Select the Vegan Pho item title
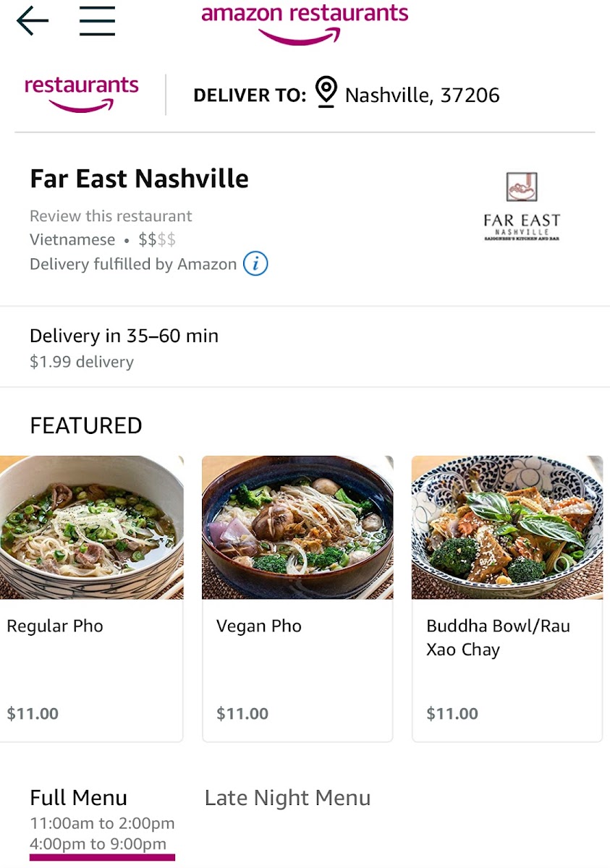 (x=259, y=626)
